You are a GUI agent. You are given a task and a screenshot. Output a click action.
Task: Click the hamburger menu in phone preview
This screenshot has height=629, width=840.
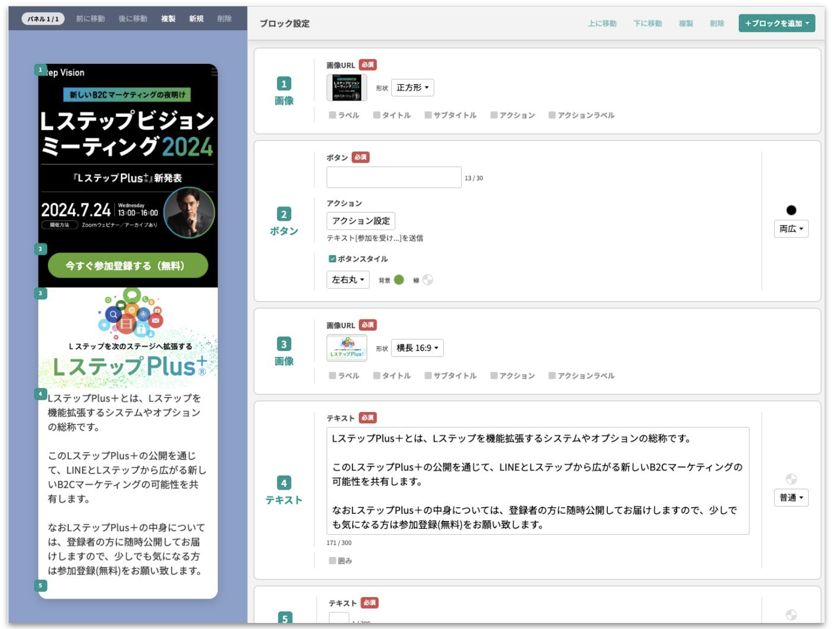click(x=214, y=72)
